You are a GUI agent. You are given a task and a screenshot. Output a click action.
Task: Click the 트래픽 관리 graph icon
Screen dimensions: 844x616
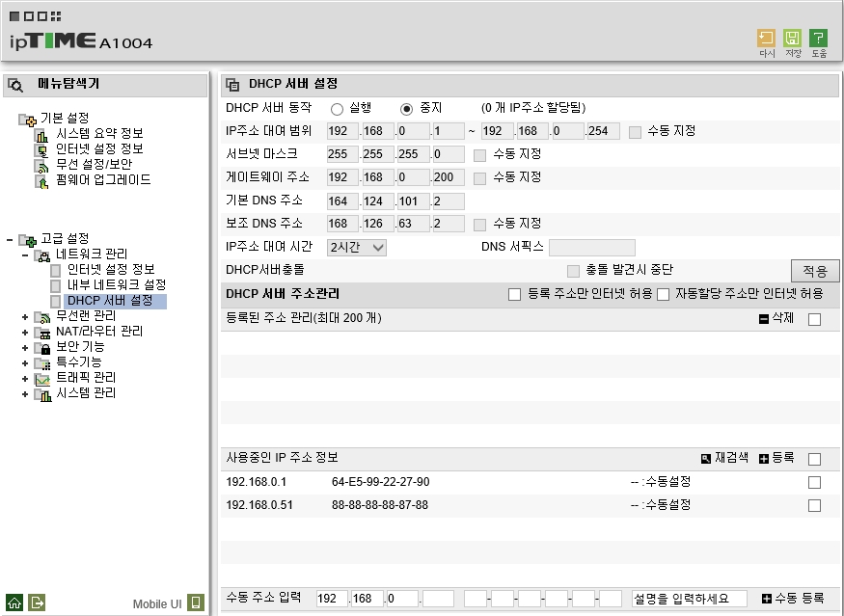[42, 380]
